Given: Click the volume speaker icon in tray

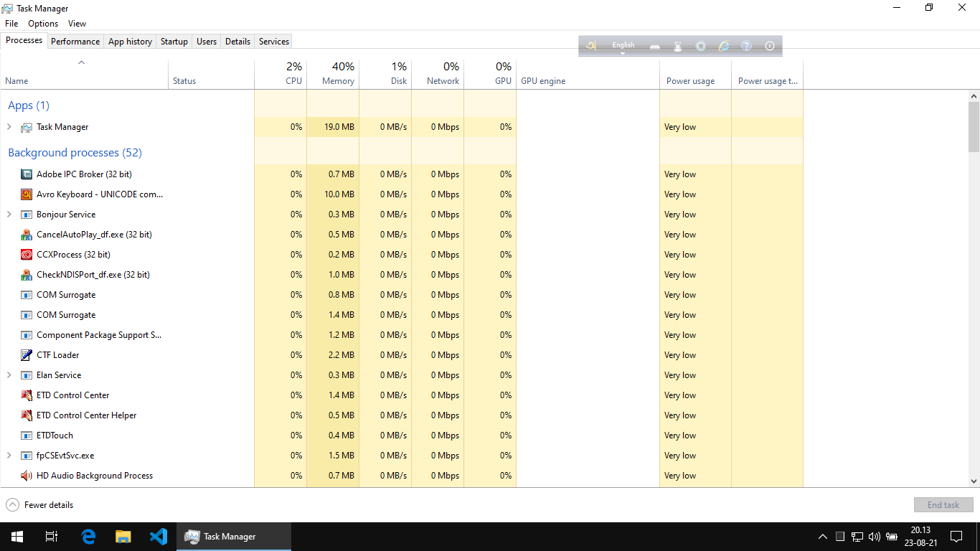Looking at the screenshot, I should coord(874,537).
